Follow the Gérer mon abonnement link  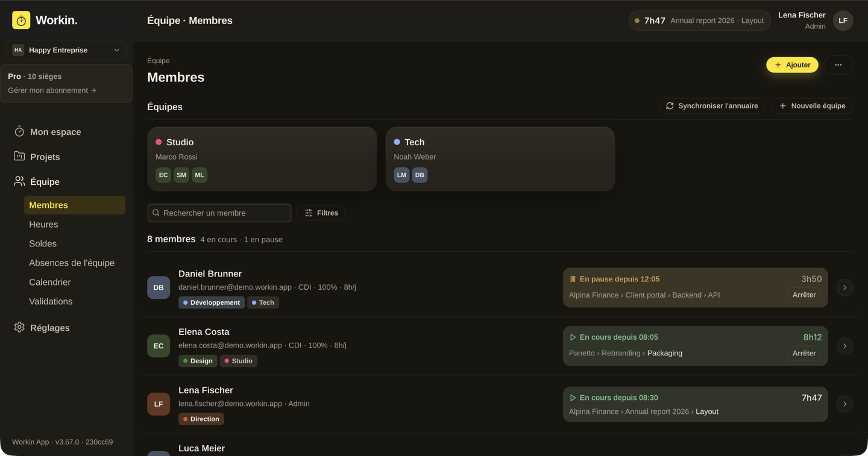[x=52, y=90]
